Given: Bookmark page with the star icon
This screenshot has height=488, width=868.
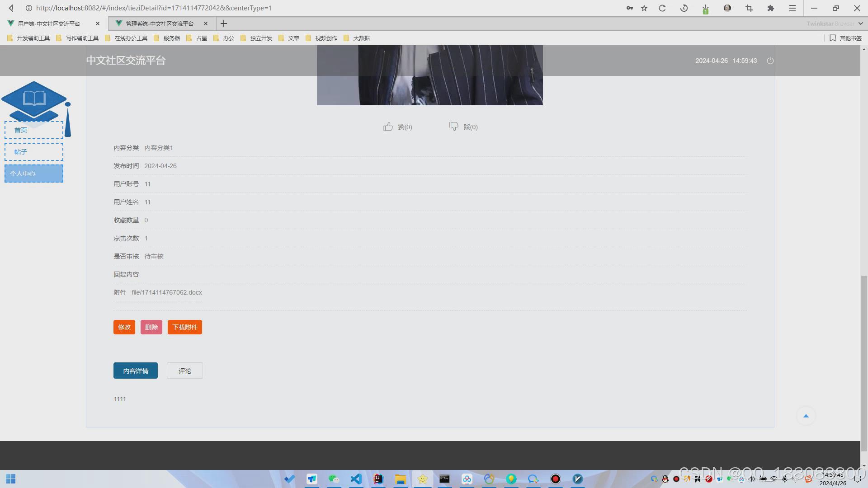Looking at the screenshot, I should point(644,8).
